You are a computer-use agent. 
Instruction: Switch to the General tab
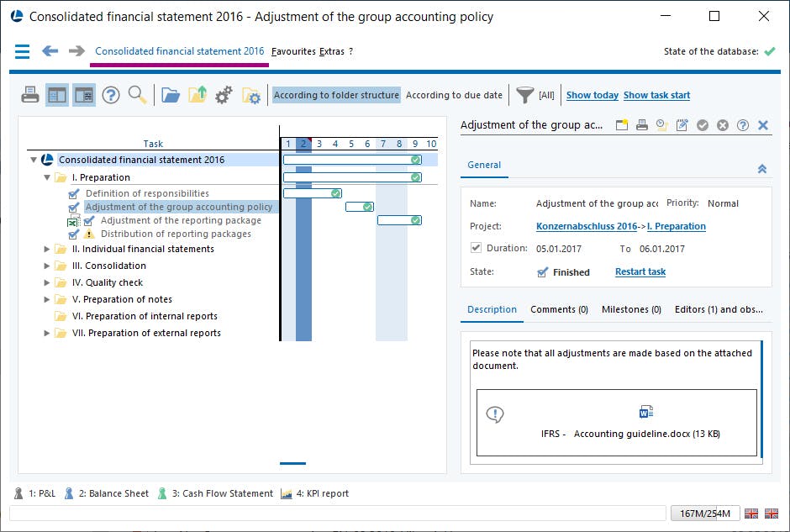click(484, 165)
